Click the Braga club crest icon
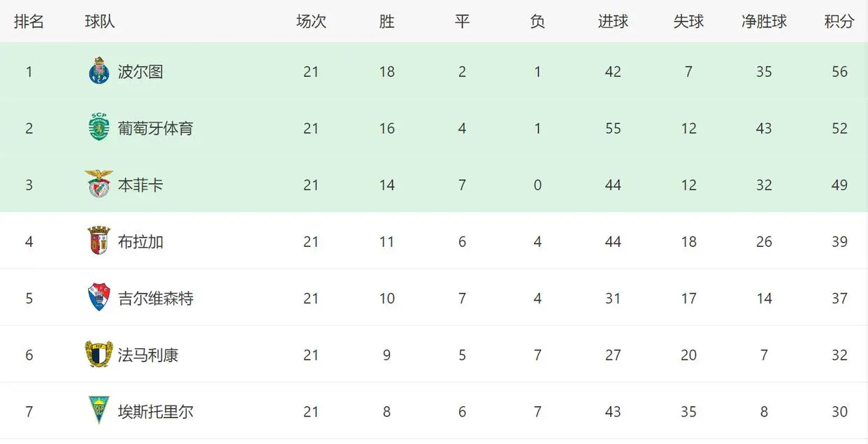 click(x=99, y=241)
